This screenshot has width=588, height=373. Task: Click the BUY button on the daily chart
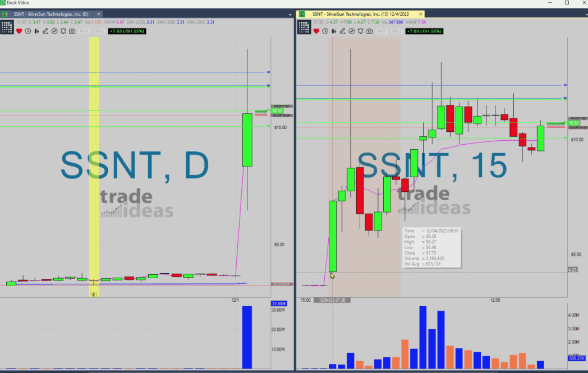(84, 31)
